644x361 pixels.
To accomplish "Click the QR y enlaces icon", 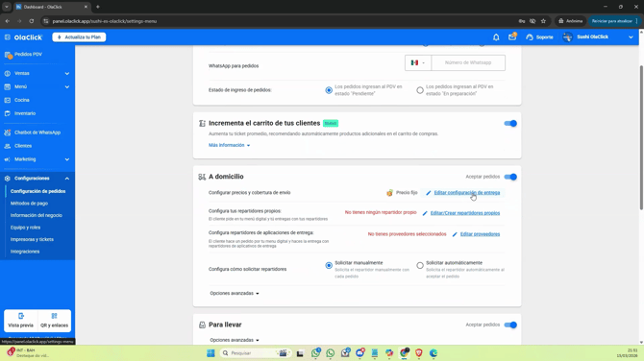I will 54,316.
